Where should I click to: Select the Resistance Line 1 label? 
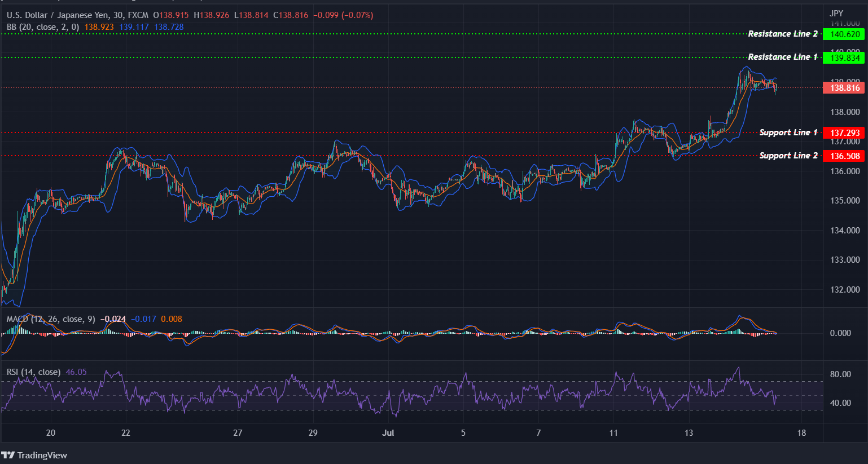coord(782,57)
